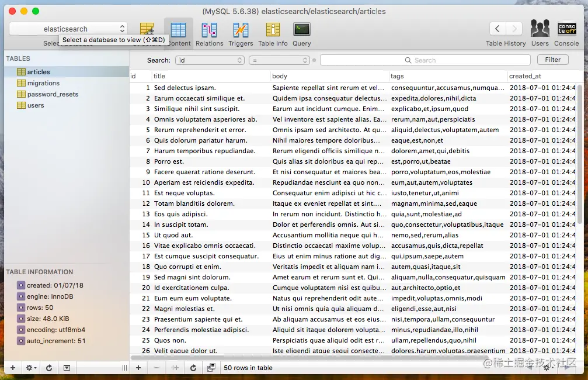Open the Triggers view
The height and width of the screenshot is (380, 588).
(241, 34)
